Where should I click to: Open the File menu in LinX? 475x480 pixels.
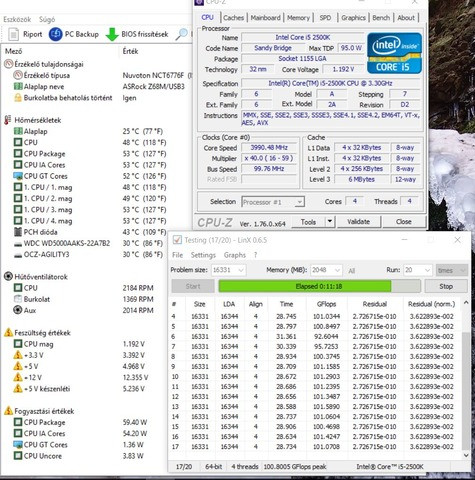tap(177, 255)
